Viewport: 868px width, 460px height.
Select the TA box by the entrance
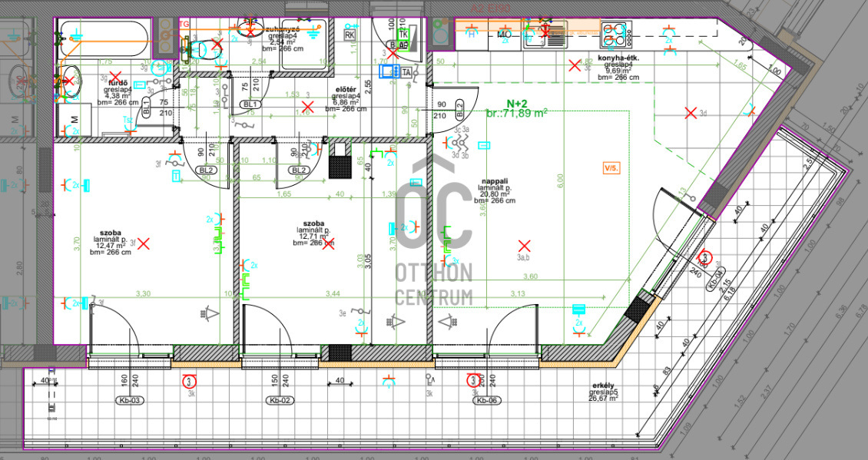(x=406, y=73)
